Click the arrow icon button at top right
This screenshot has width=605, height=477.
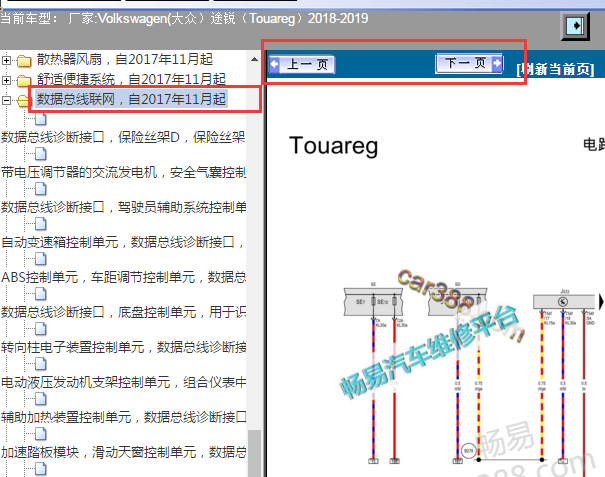[x=575, y=26]
